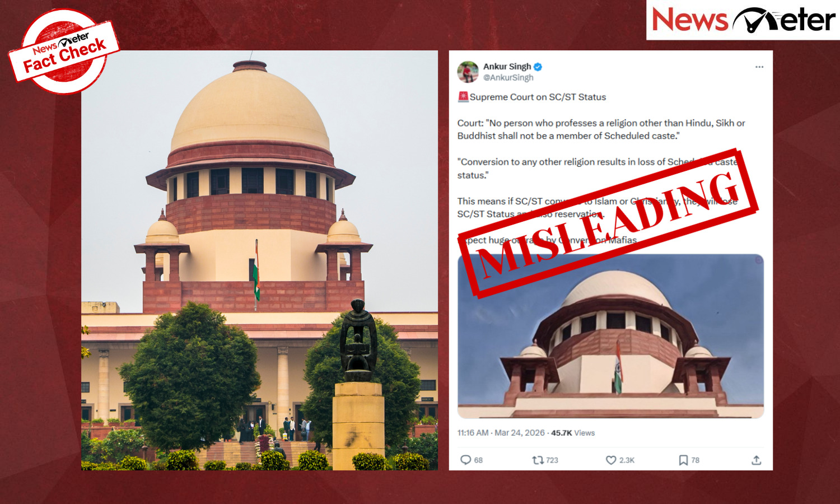Image resolution: width=840 pixels, height=504 pixels.
Task: Bookmark the tweet by Ankur Singh
Action: tap(683, 460)
